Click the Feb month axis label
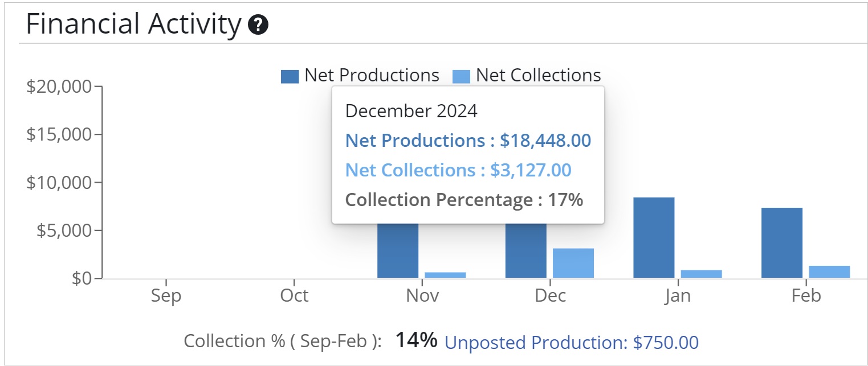Viewport: 868px width, 366px height. point(806,296)
